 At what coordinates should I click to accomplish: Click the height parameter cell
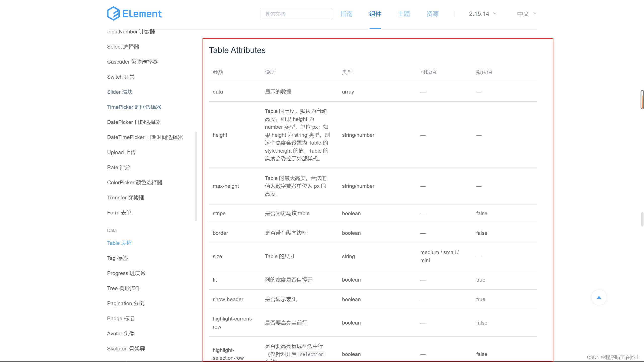tap(220, 135)
